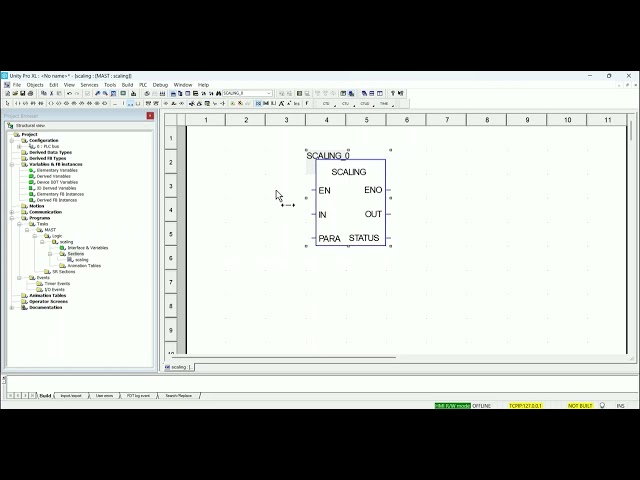Screen dimensions: 640x480
Task: Collapse the Events tree node
Action: coord(19,278)
